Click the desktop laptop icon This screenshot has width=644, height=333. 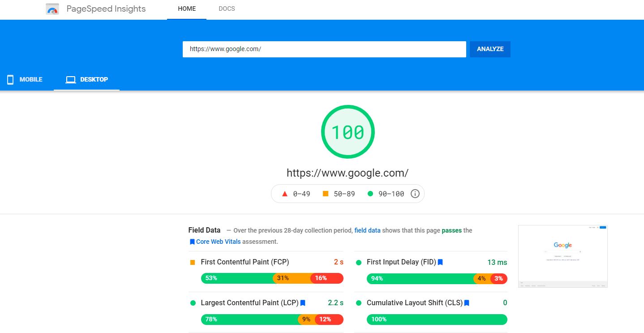pos(71,80)
